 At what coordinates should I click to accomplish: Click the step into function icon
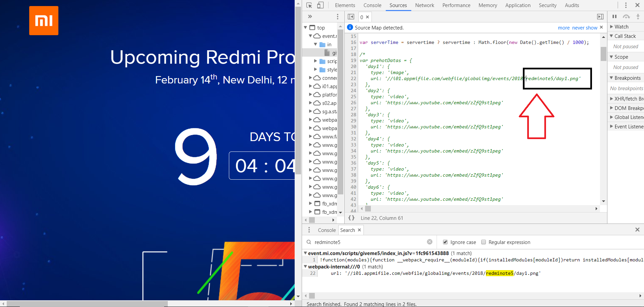[x=638, y=16]
